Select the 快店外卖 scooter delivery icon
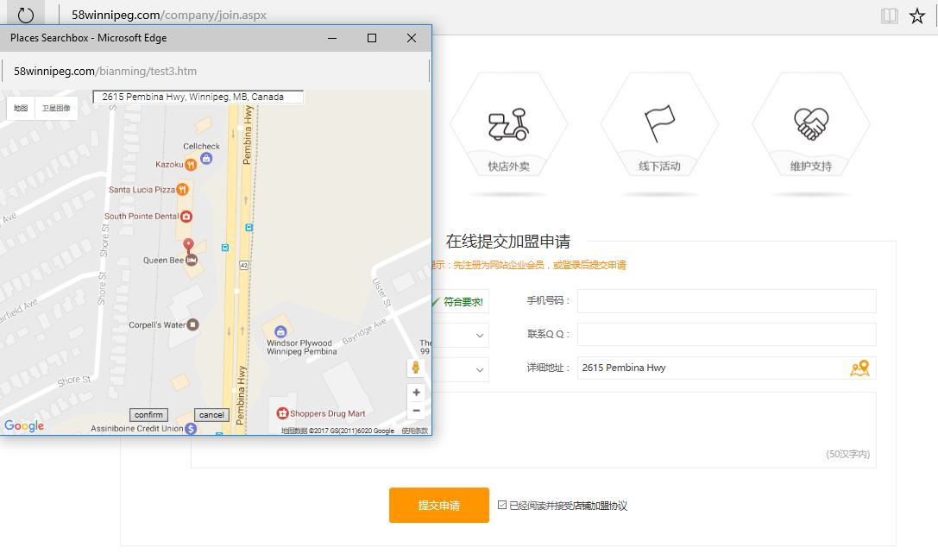This screenshot has height=560, width=938. coord(508,124)
